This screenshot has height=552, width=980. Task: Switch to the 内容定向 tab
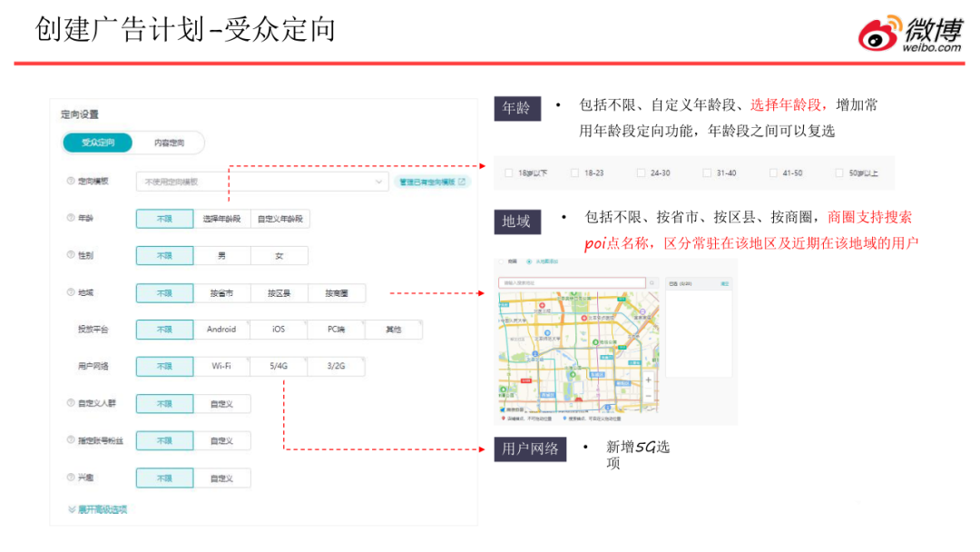tap(169, 143)
